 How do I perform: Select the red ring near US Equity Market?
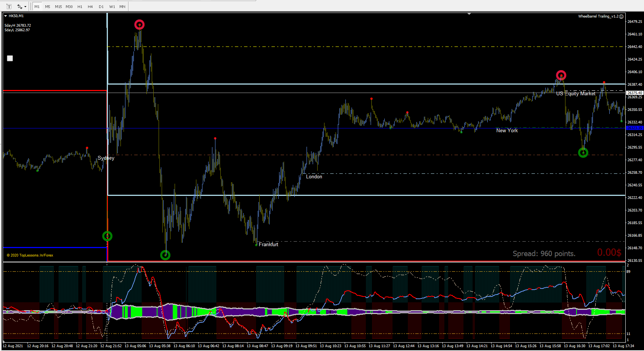click(x=561, y=75)
